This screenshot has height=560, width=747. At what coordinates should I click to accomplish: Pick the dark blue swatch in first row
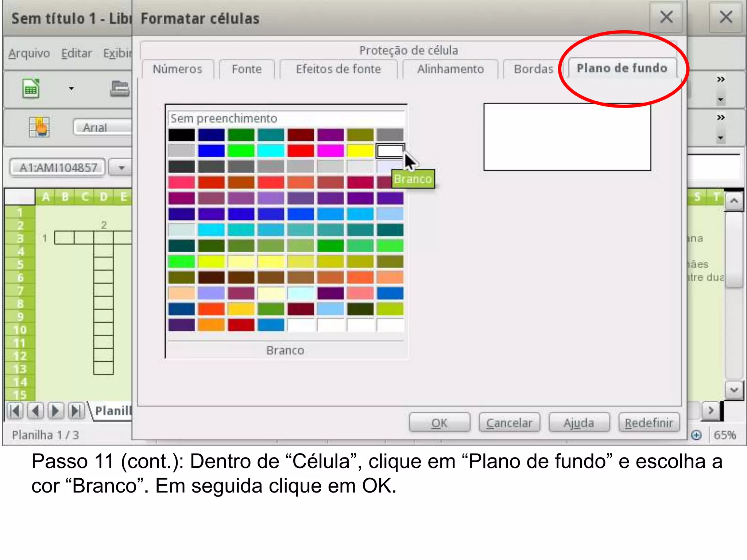[211, 135]
